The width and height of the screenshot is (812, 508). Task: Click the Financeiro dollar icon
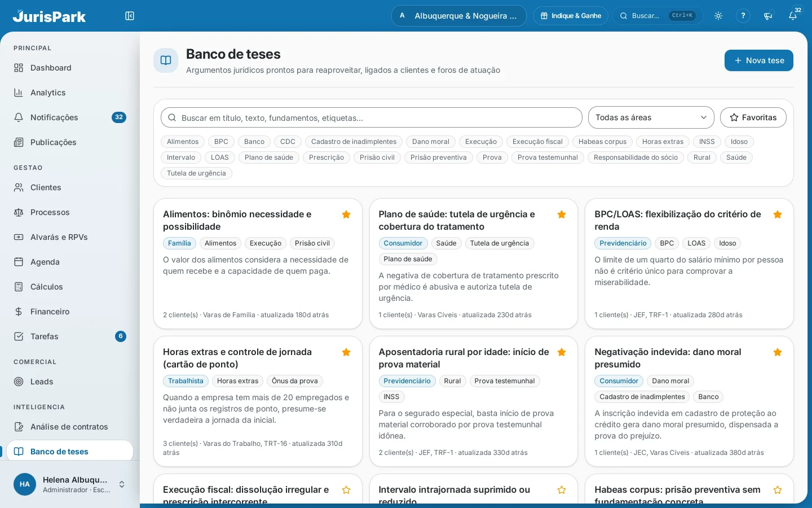click(x=19, y=312)
